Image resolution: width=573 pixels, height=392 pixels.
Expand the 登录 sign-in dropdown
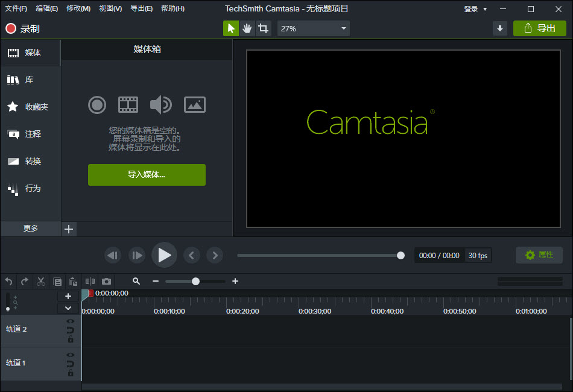[x=475, y=9]
